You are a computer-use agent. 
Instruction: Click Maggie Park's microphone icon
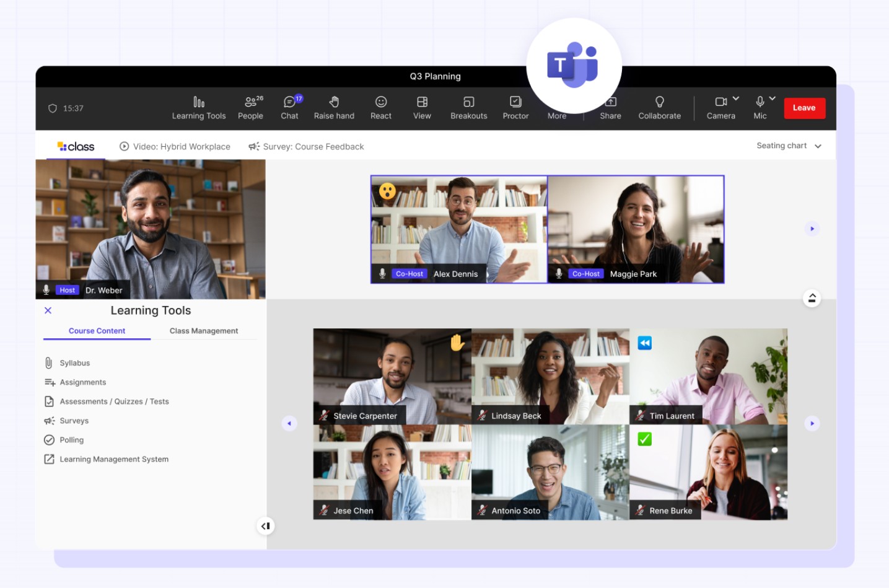[x=559, y=274]
